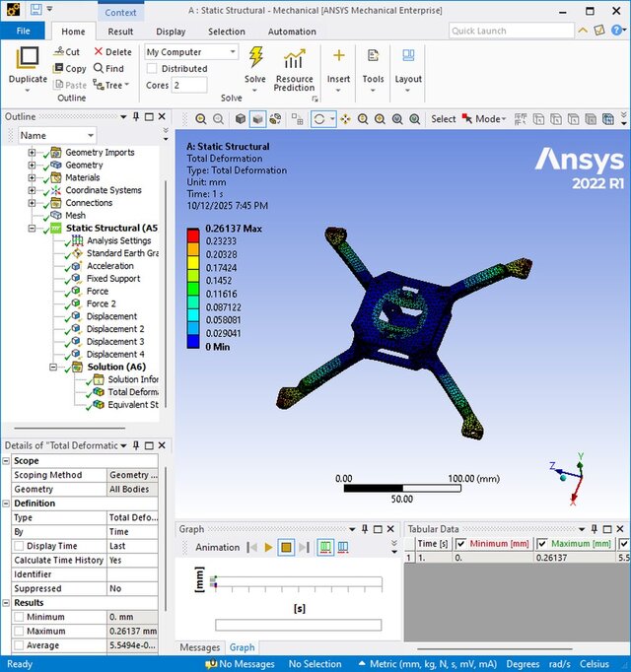Select Fixed Support in the outline tree
Image resolution: width=631 pixels, height=672 pixels.
coord(112,279)
